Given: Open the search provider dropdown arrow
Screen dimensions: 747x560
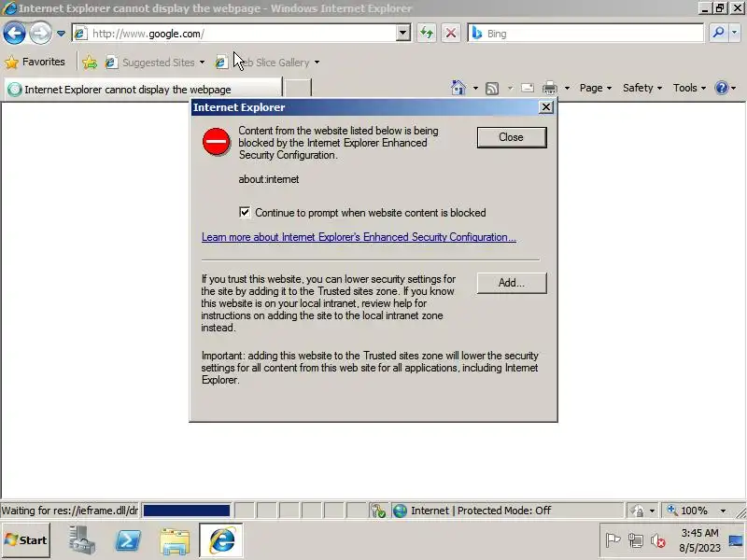Looking at the screenshot, I should pos(734,33).
